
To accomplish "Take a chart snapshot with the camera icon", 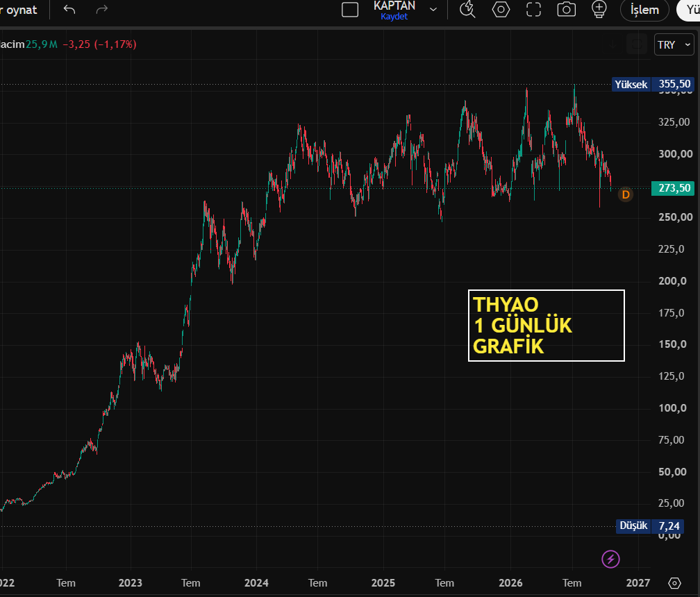I will pyautogui.click(x=566, y=9).
